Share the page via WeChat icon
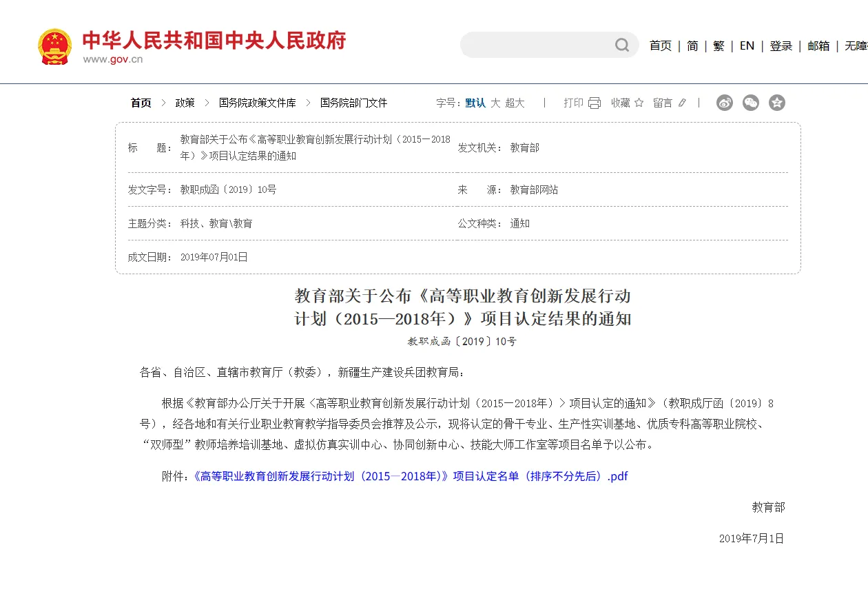This screenshot has height=596, width=868. tap(750, 103)
